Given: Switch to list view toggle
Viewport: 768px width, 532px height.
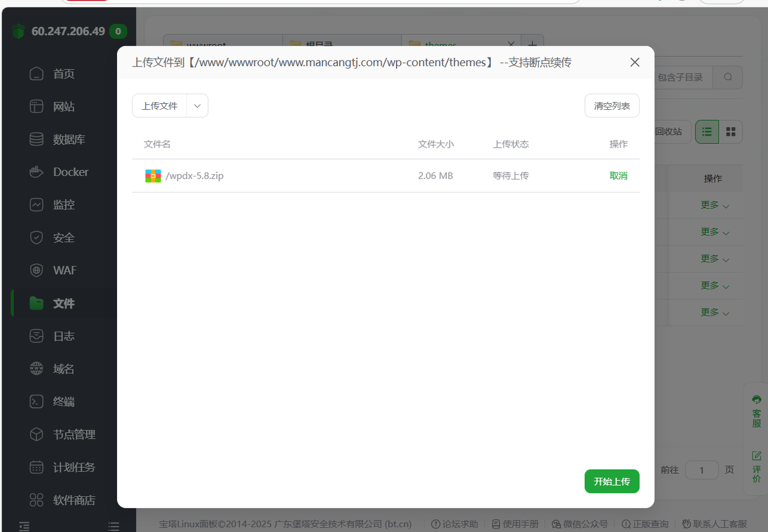Looking at the screenshot, I should coord(707,132).
